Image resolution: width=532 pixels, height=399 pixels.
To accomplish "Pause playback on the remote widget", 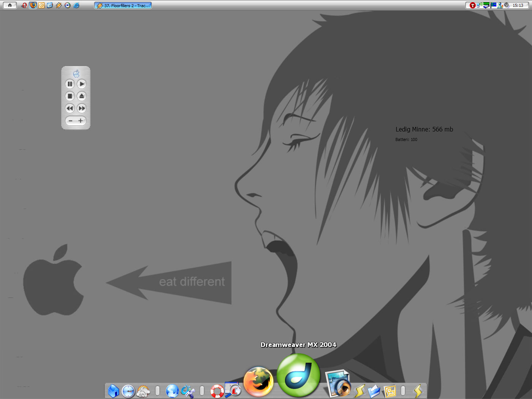I will pos(70,84).
